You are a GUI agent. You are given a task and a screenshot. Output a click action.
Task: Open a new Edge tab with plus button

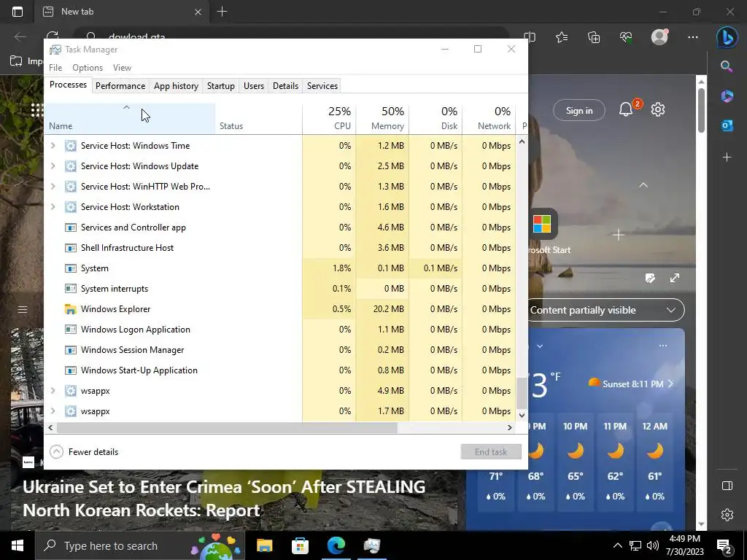click(222, 12)
